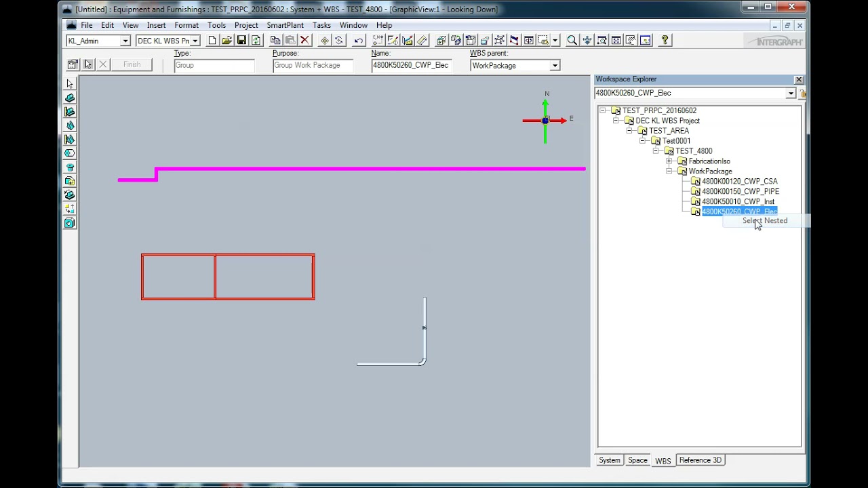Viewport: 868px width, 488px height.
Task: Click the Help question mark icon
Action: pos(665,41)
